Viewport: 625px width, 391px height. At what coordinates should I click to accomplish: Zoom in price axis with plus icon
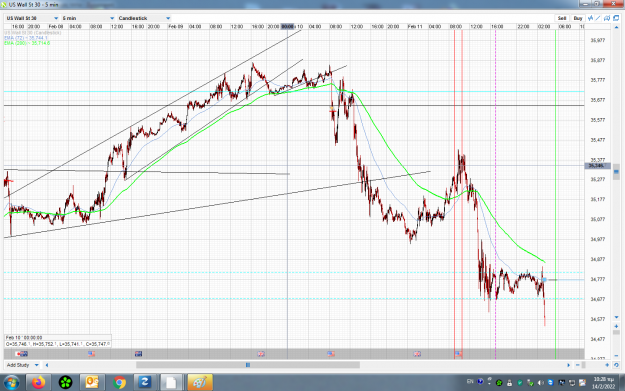tap(616, 326)
